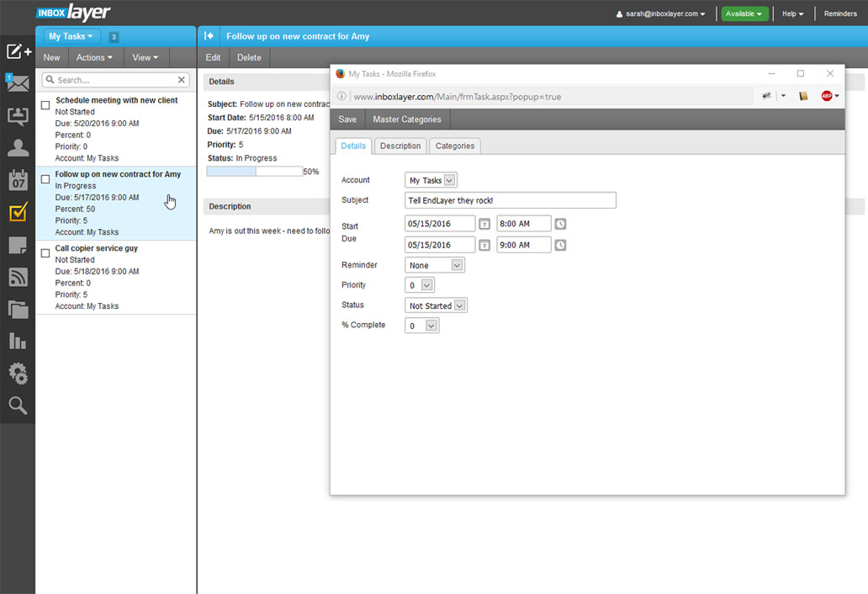Open the Status dropdown showing Not Started
The height and width of the screenshot is (594, 868).
point(436,305)
